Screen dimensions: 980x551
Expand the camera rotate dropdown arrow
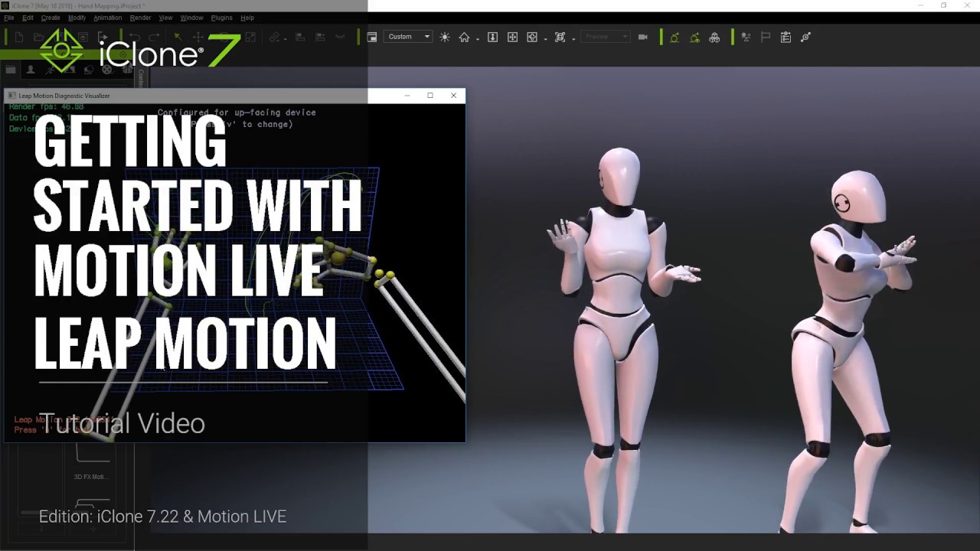pyautogui.click(x=545, y=38)
